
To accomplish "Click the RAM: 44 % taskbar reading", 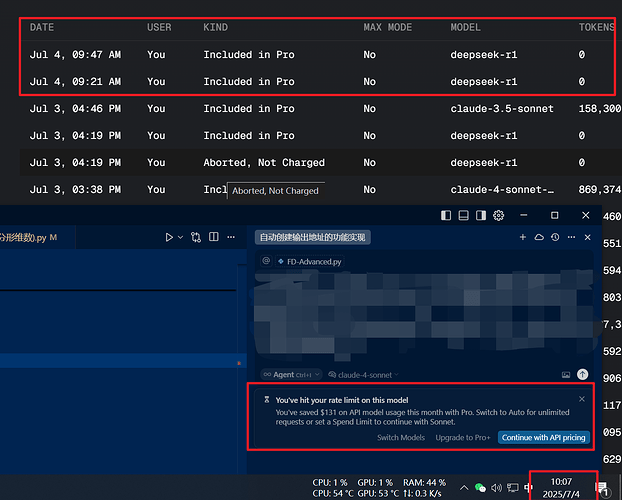I will [x=424, y=483].
